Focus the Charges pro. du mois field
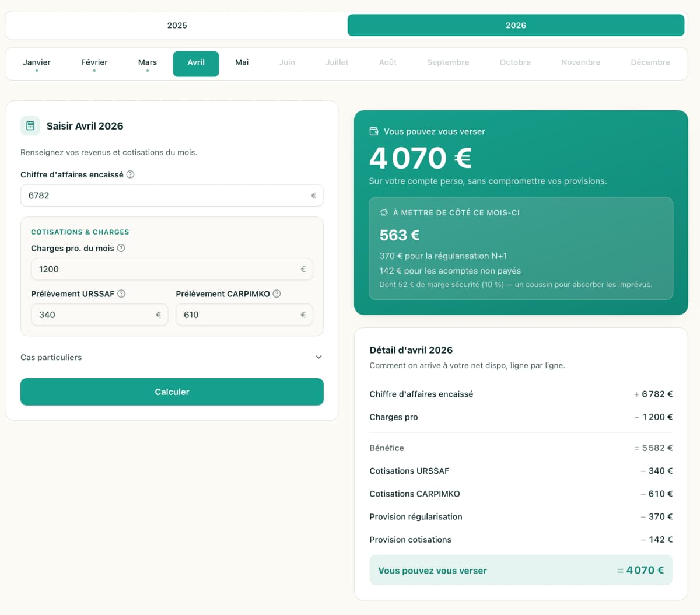The width and height of the screenshot is (700, 615). (172, 269)
